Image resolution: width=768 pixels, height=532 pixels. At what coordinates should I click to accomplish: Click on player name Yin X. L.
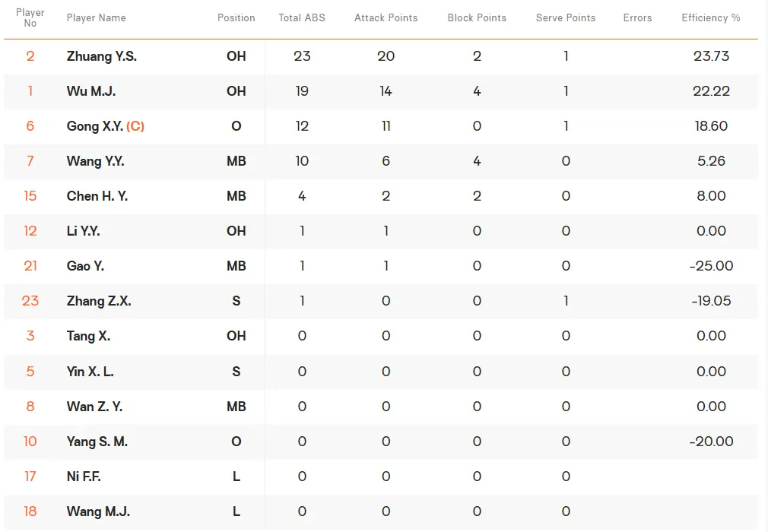point(90,372)
